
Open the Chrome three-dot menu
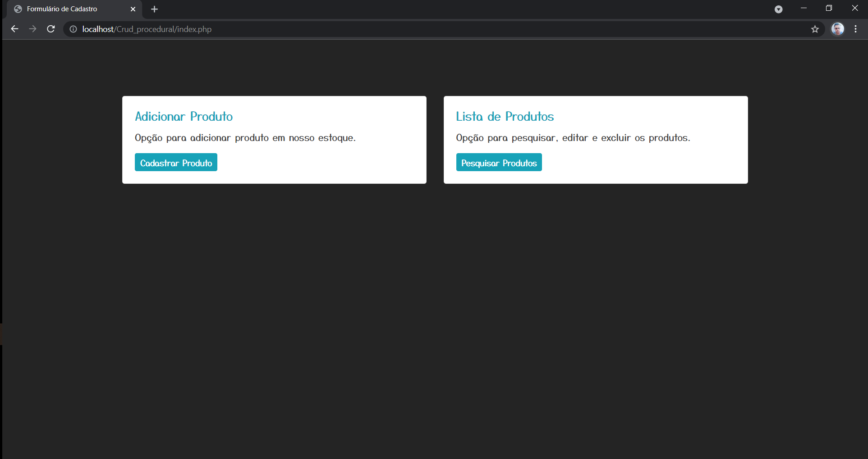pyautogui.click(x=855, y=29)
